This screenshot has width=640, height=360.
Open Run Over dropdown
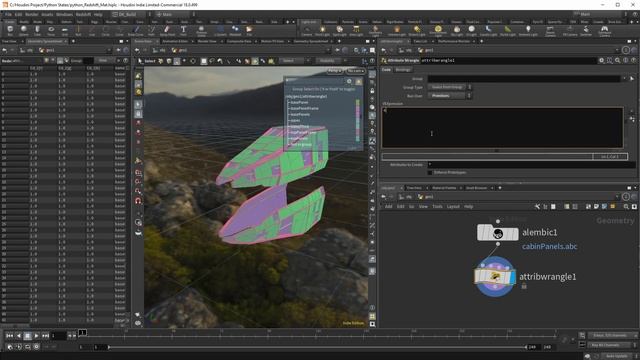449,96
